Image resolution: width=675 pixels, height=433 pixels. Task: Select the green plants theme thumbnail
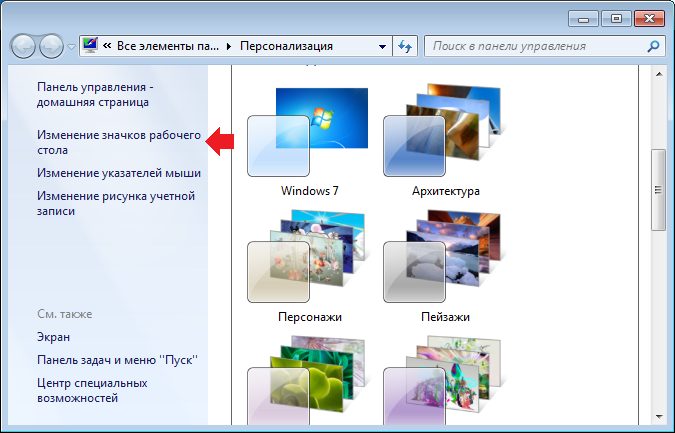(307, 381)
